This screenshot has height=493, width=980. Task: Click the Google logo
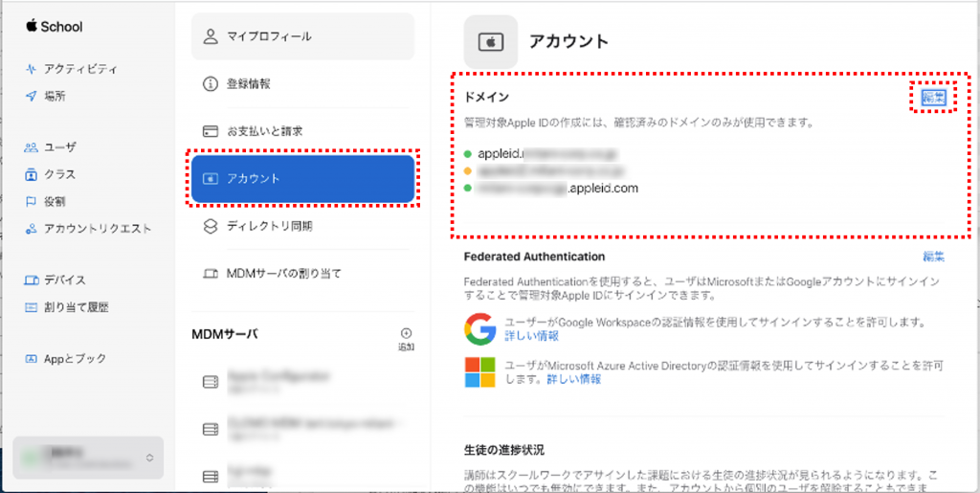(x=480, y=329)
